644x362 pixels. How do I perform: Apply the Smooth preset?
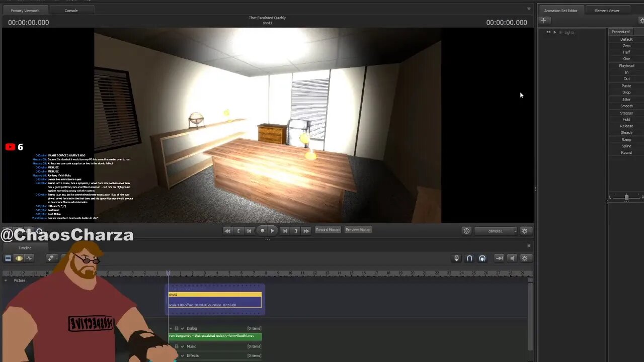click(x=626, y=106)
